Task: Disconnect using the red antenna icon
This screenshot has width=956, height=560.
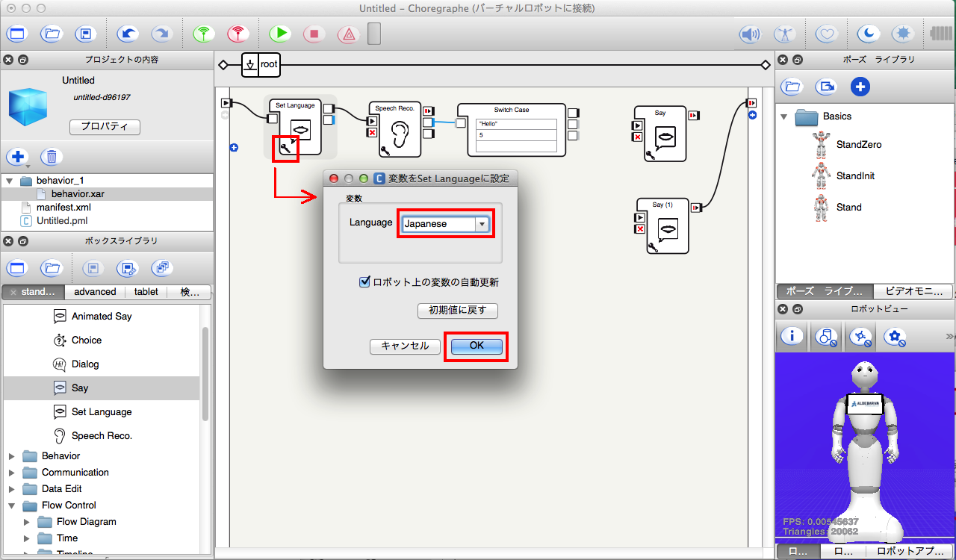Action: pyautogui.click(x=238, y=34)
